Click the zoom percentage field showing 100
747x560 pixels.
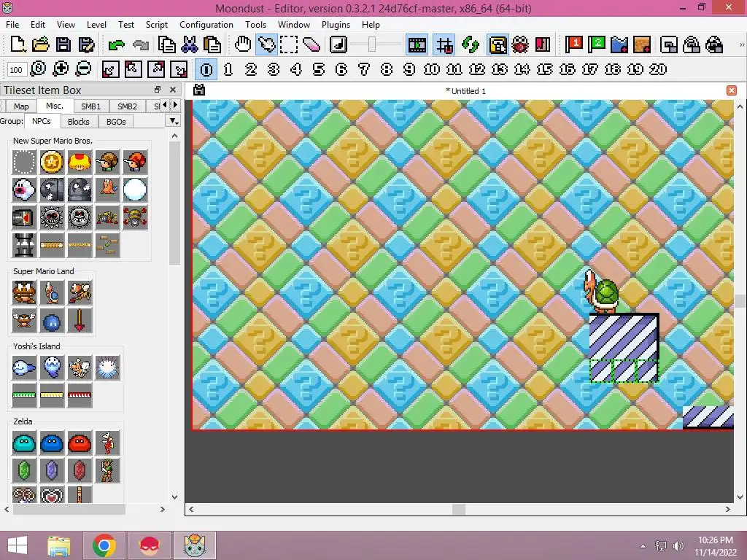tap(16, 69)
